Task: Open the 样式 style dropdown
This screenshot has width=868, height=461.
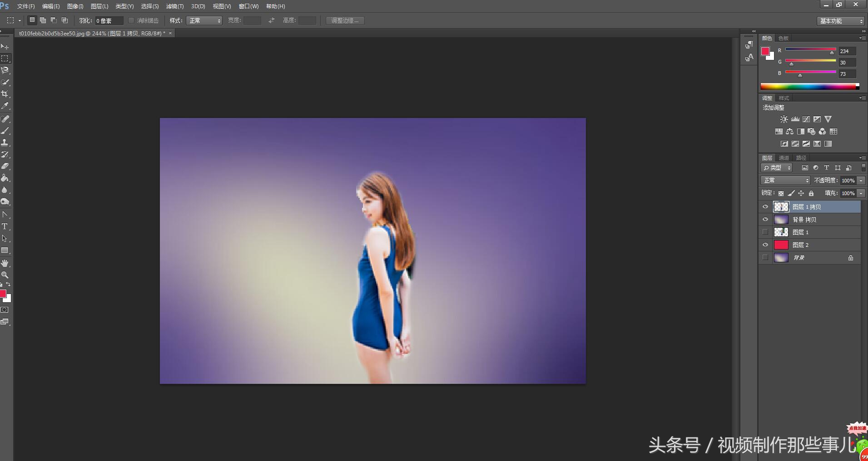Action: point(204,21)
